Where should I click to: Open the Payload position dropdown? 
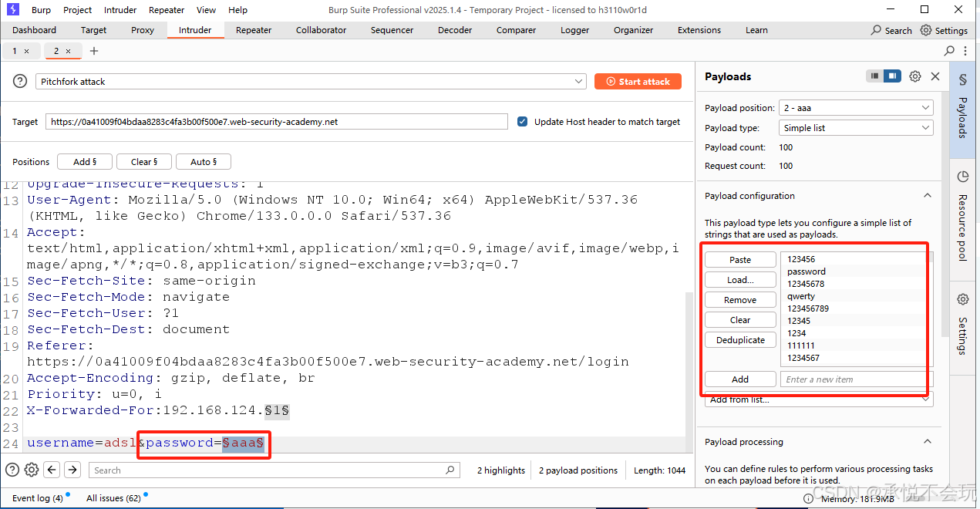[856, 108]
